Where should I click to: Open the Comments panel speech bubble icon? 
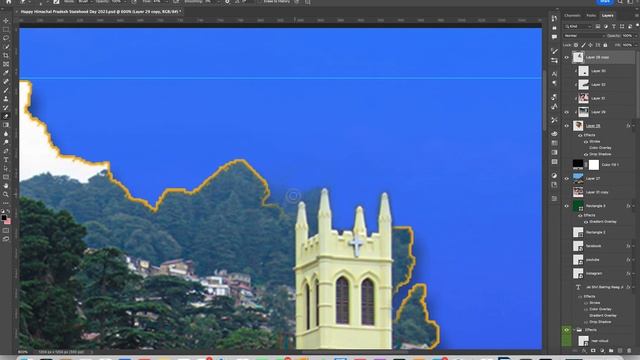[x=554, y=37]
